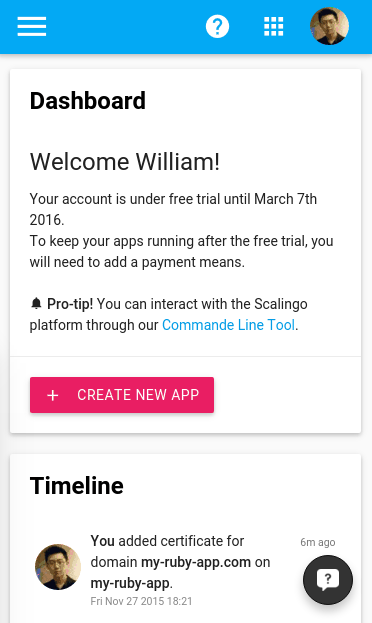Click the Pro-tip! bold label
The image size is (372, 623).
pyautogui.click(x=70, y=304)
